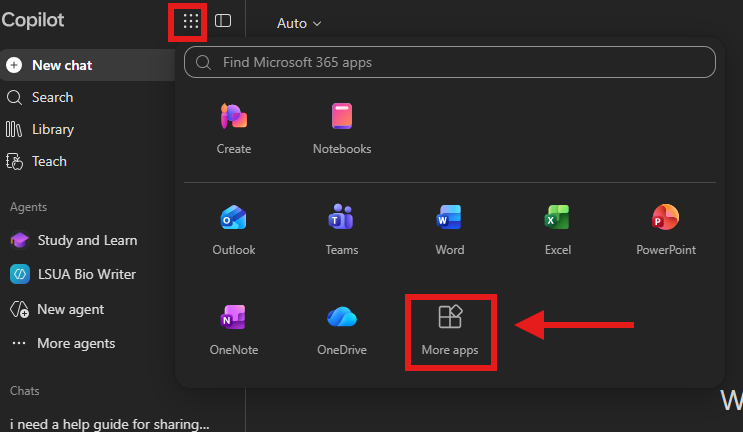Launch Outlook from the app grid
The height and width of the screenshot is (432, 743).
[x=234, y=230]
